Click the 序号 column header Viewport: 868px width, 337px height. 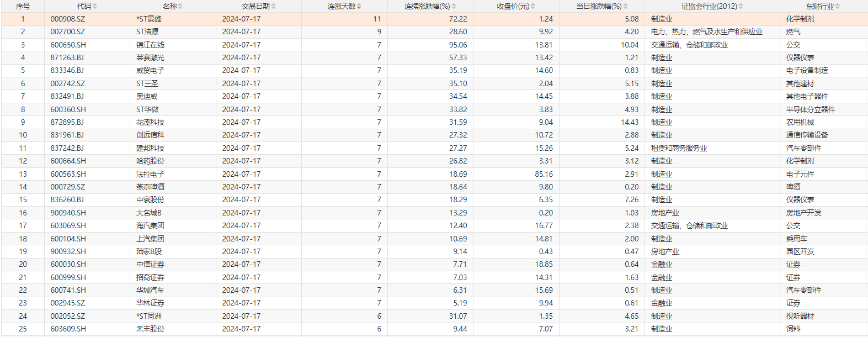pos(23,6)
